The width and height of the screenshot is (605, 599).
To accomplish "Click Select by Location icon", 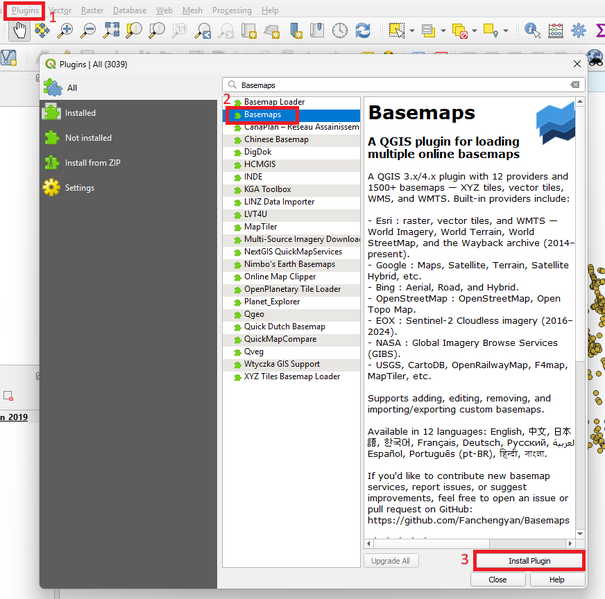I will [491, 30].
